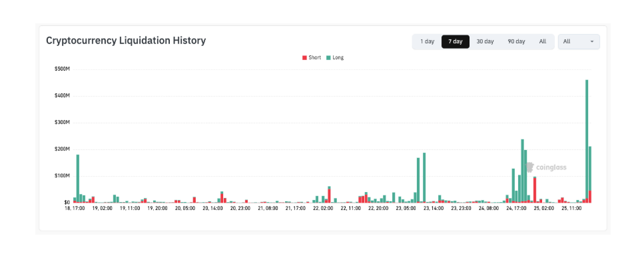Click the 23, 23:00 axis label

click(461, 209)
